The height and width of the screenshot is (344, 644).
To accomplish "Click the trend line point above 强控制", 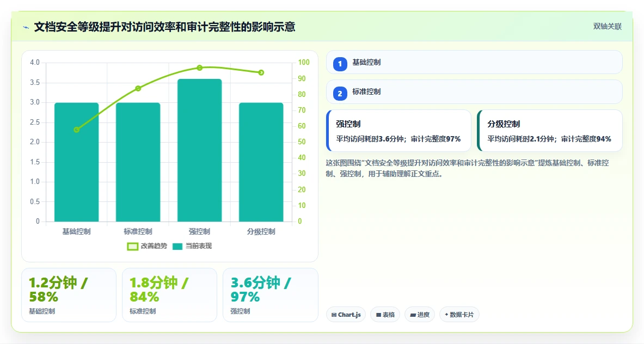I will tap(200, 67).
